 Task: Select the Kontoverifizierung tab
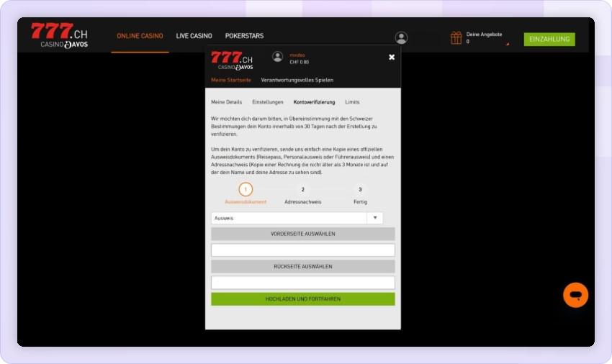(314, 102)
